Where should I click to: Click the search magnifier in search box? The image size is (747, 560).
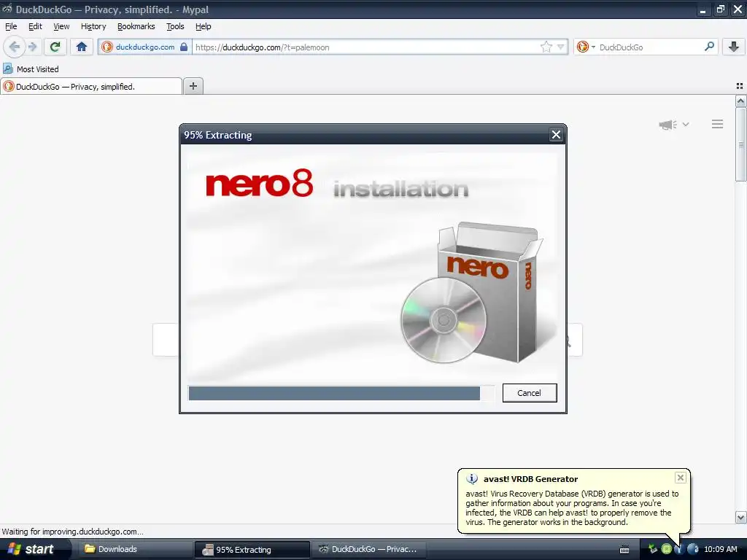tap(709, 47)
